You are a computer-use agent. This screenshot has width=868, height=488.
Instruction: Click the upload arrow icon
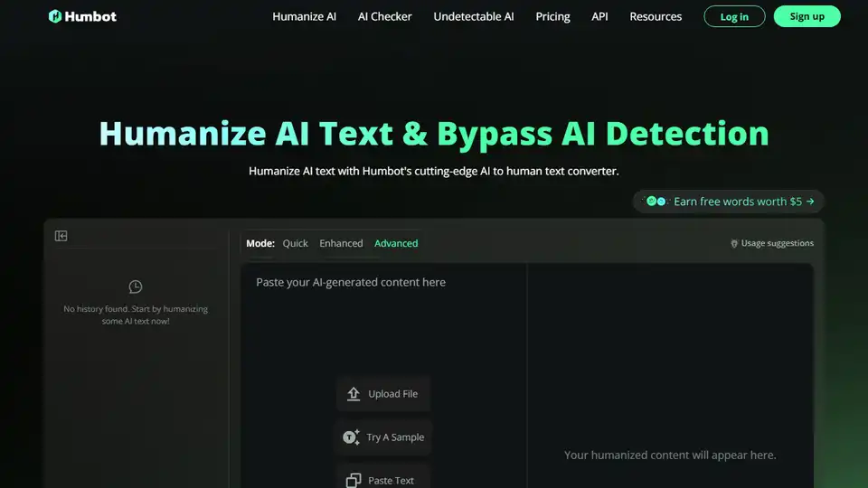coord(354,393)
